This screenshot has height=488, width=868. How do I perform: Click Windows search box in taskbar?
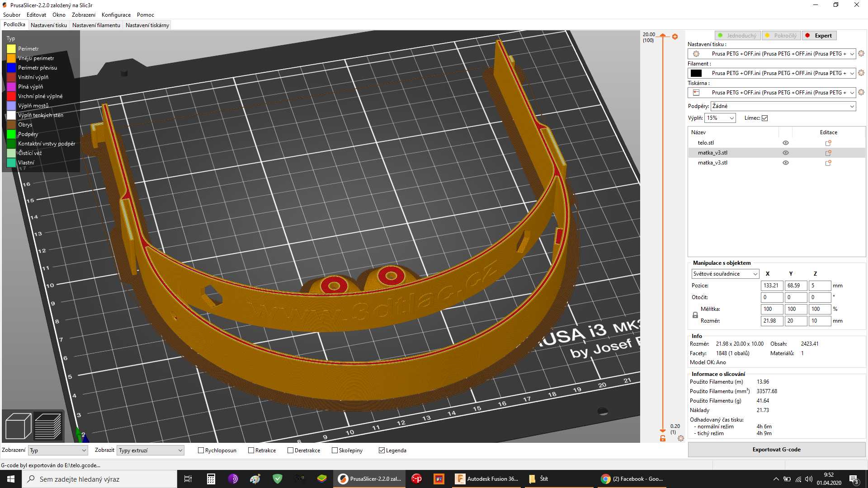point(99,479)
